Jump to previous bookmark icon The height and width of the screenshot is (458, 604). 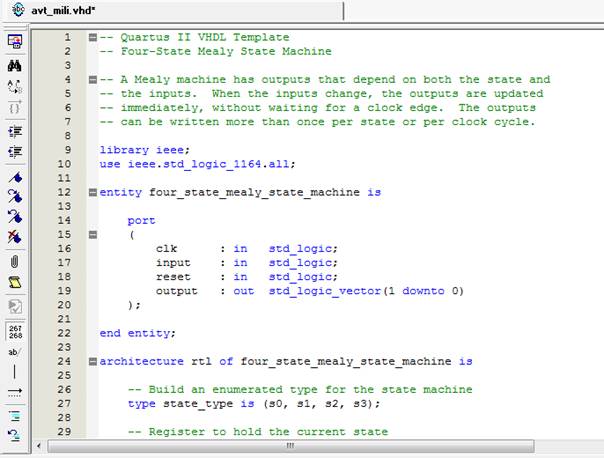(15, 216)
